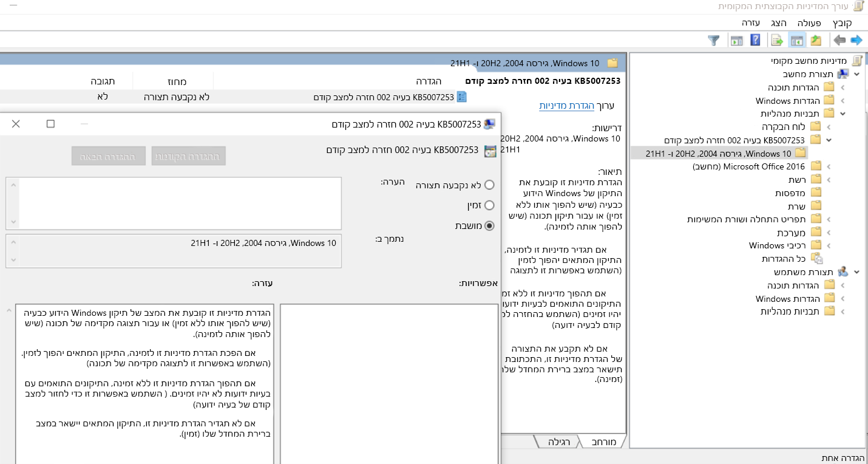
Task: Click the up arrow of the comment box scrollbar
Action: pos(13,184)
